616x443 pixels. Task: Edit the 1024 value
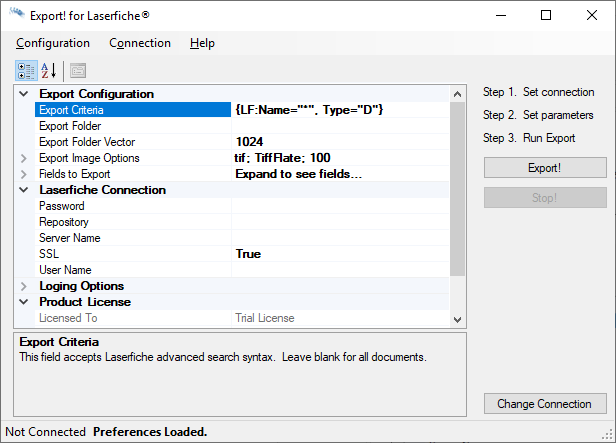tap(340, 142)
